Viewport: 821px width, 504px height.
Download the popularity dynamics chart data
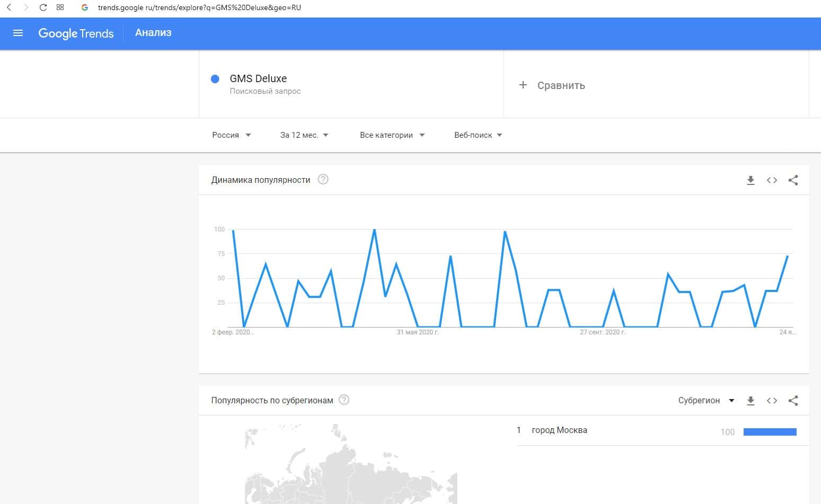[x=751, y=180]
